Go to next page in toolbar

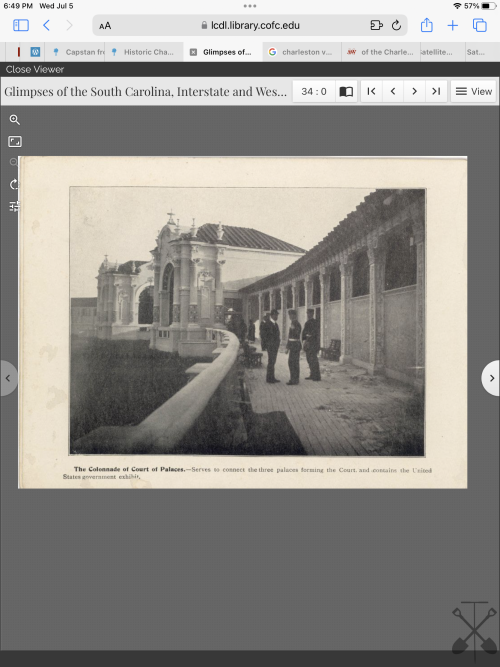tap(414, 91)
